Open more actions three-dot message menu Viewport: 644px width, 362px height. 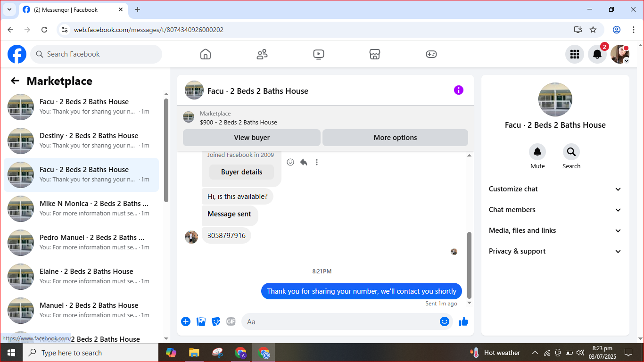317,162
